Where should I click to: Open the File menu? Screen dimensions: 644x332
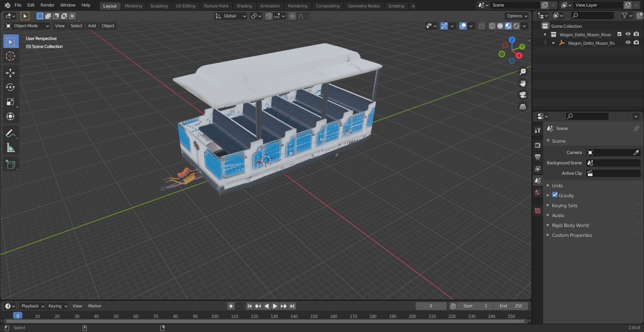pos(18,5)
